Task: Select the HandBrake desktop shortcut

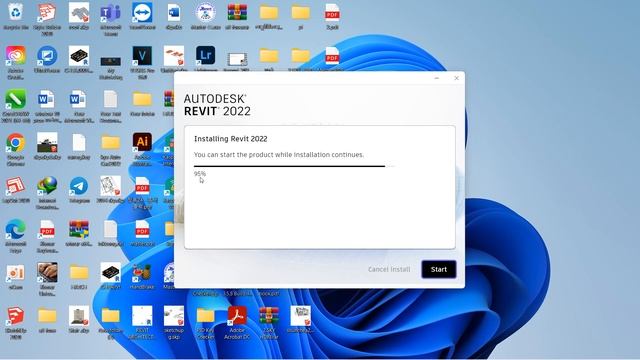Action: click(142, 276)
